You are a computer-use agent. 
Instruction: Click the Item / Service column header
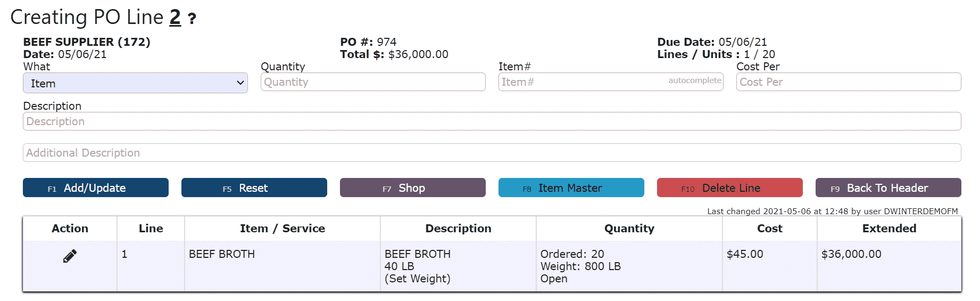pyautogui.click(x=283, y=229)
